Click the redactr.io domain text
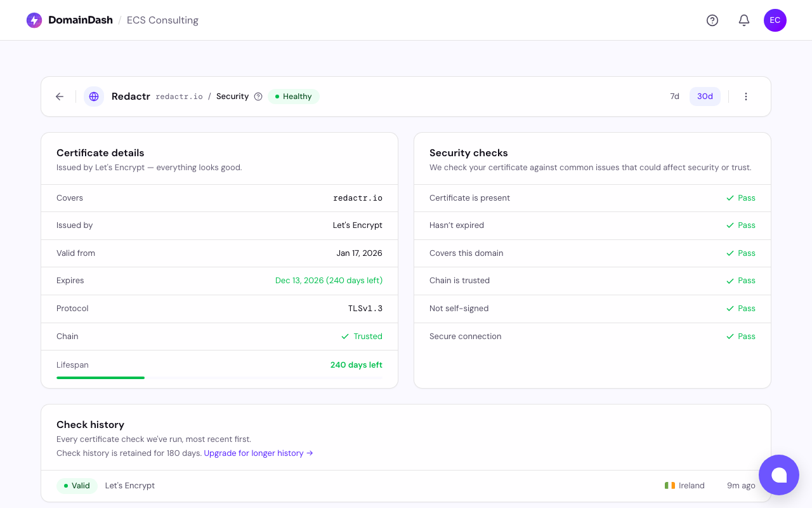Image resolution: width=812 pixels, height=508 pixels. [x=180, y=97]
